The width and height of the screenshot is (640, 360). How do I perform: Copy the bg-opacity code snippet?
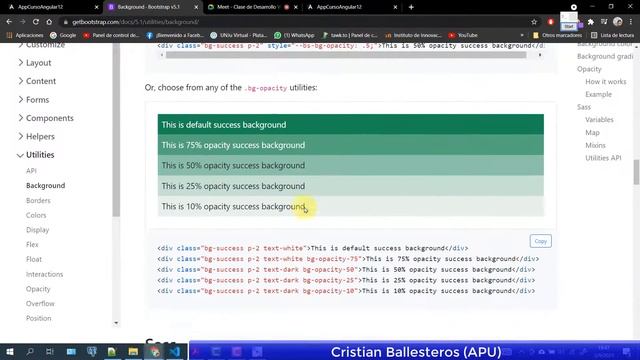pyautogui.click(x=540, y=241)
